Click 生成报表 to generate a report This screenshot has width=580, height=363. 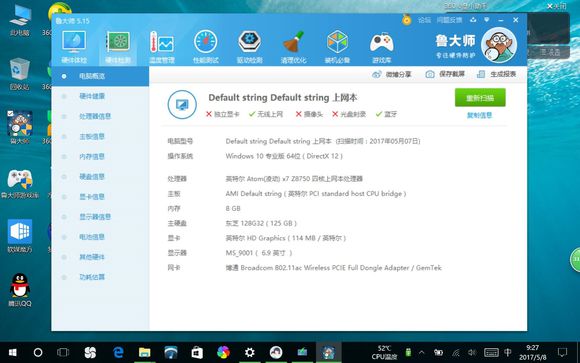(x=496, y=74)
